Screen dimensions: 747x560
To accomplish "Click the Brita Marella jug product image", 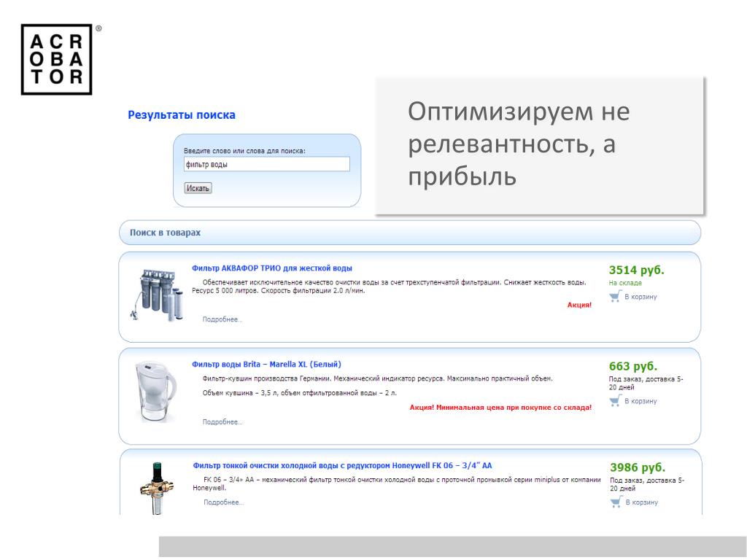I will point(155,392).
